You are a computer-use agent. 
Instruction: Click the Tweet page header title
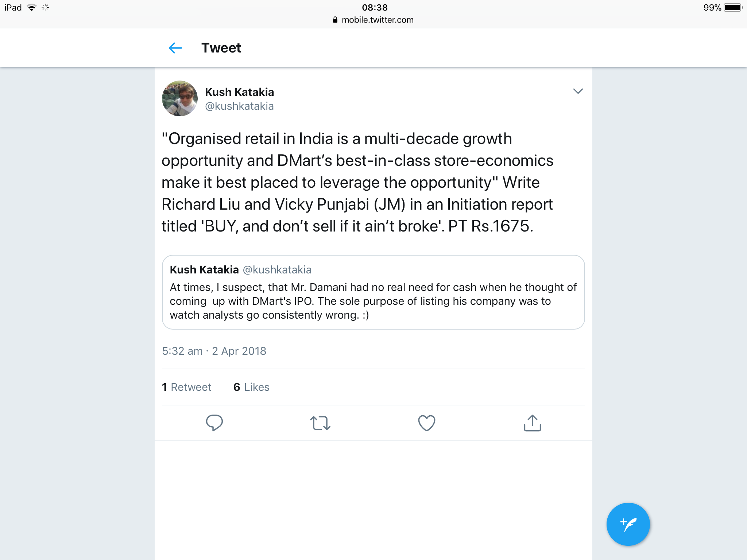(221, 48)
